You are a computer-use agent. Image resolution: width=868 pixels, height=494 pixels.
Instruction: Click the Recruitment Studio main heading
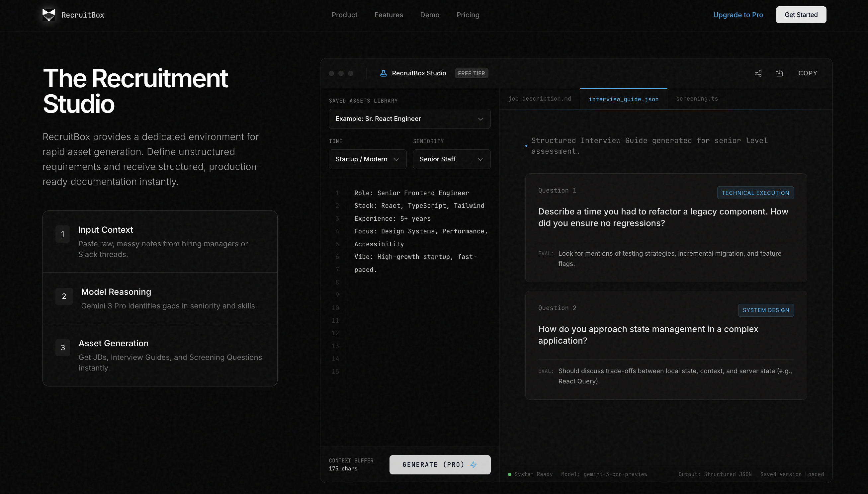click(x=135, y=91)
